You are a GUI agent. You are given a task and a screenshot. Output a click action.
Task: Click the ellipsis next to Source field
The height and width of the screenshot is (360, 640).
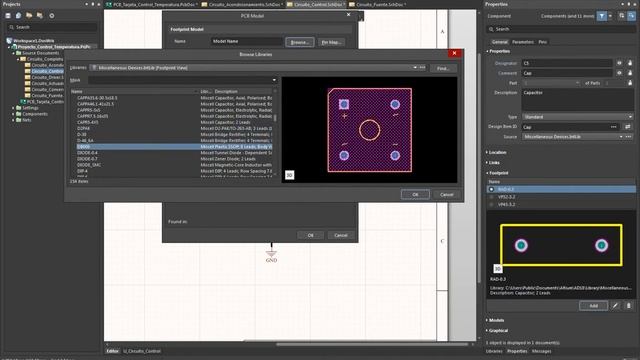(629, 137)
